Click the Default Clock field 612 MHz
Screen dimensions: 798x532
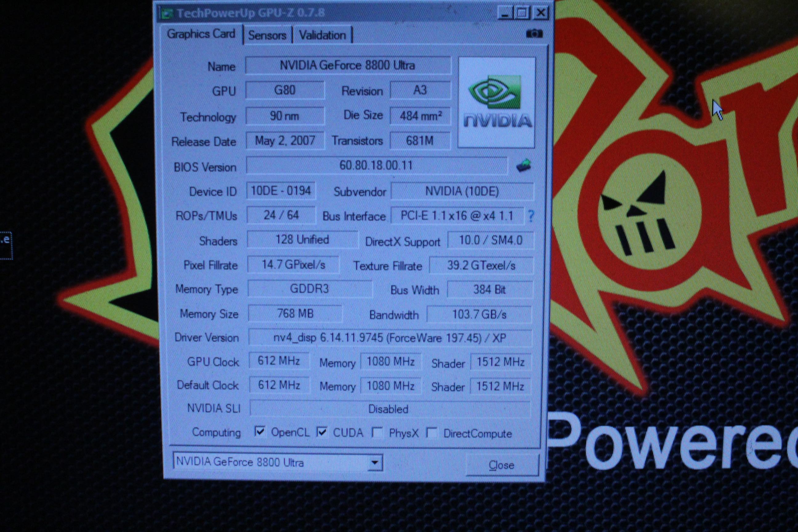[x=279, y=385]
